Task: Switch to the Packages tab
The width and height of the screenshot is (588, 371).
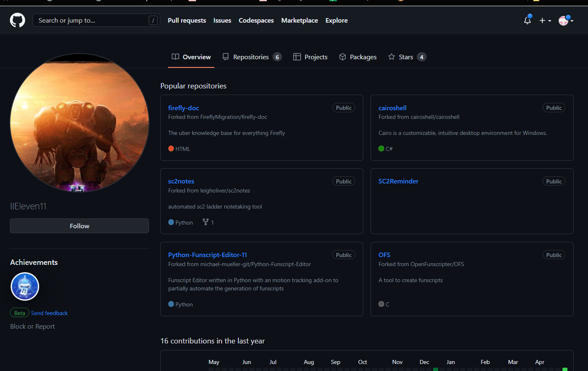Action: pyautogui.click(x=358, y=57)
